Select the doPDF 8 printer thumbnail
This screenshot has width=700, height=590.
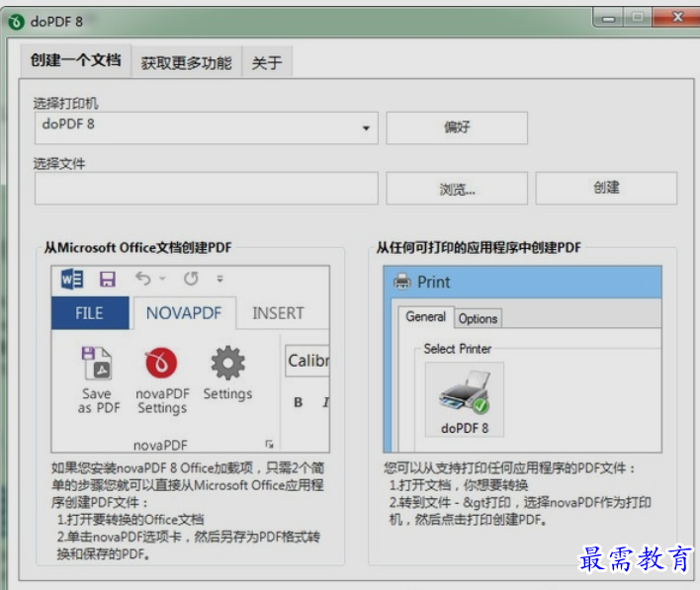465,399
